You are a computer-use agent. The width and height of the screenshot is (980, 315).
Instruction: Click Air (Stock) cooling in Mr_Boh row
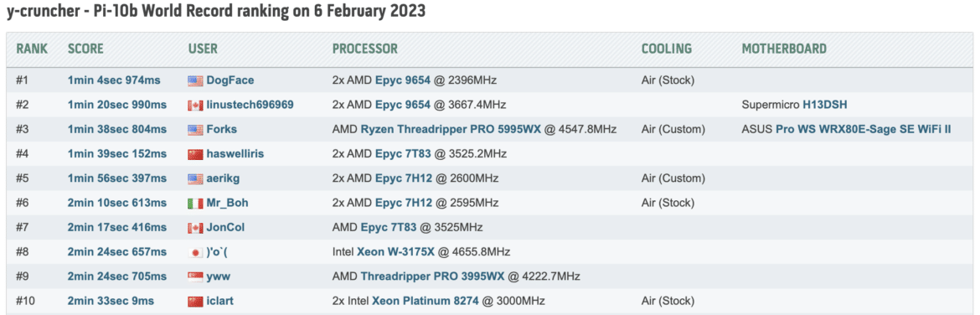point(668,203)
